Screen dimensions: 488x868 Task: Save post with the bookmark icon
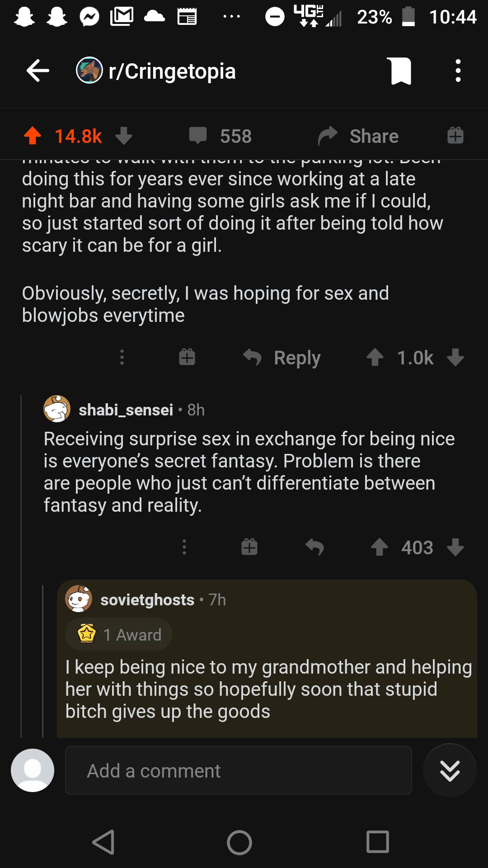point(401,71)
